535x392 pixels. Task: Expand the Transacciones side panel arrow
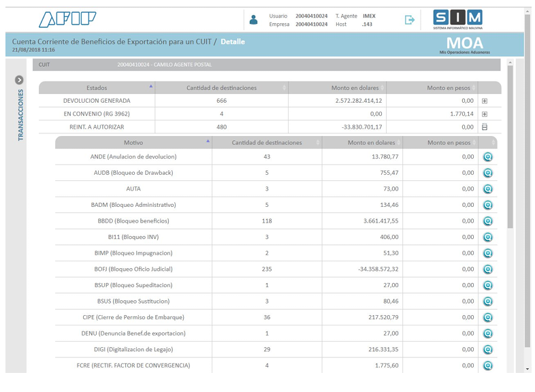(19, 80)
